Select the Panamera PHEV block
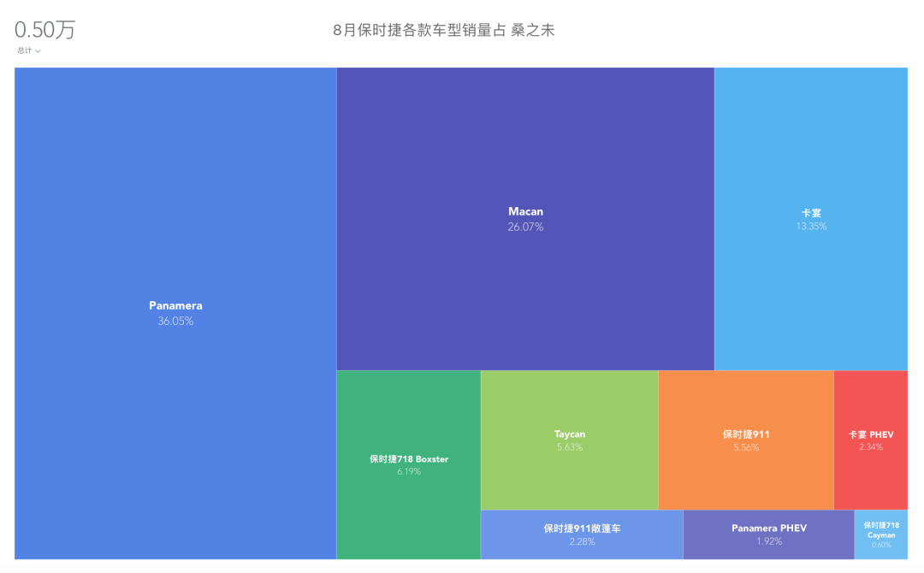The width and height of the screenshot is (924, 573). (769, 535)
